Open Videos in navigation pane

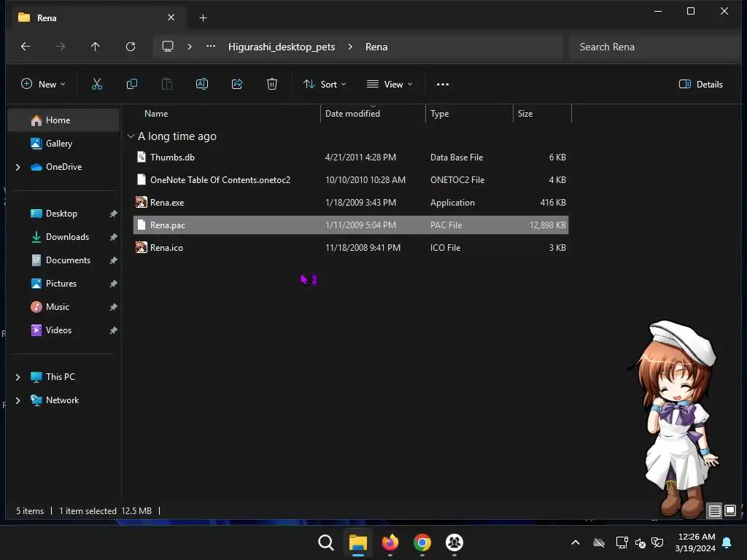click(x=63, y=330)
